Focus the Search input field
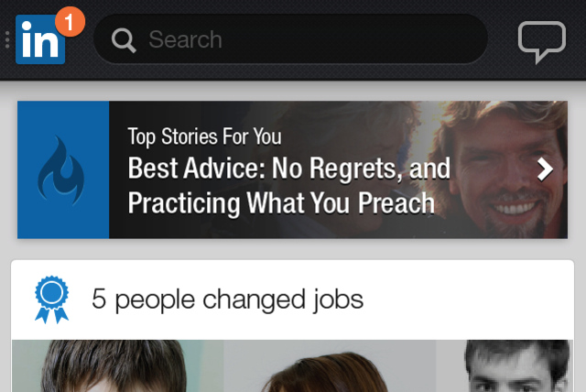Viewport: 586px width, 392px height. tap(290, 39)
